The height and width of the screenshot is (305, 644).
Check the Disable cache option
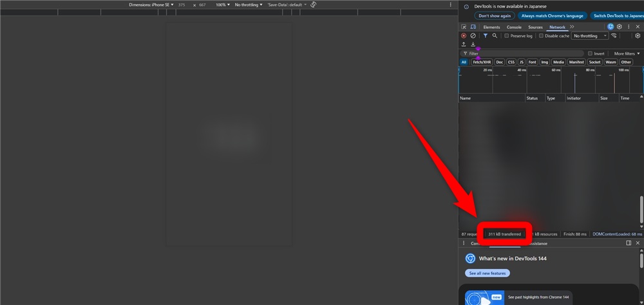coord(542,36)
